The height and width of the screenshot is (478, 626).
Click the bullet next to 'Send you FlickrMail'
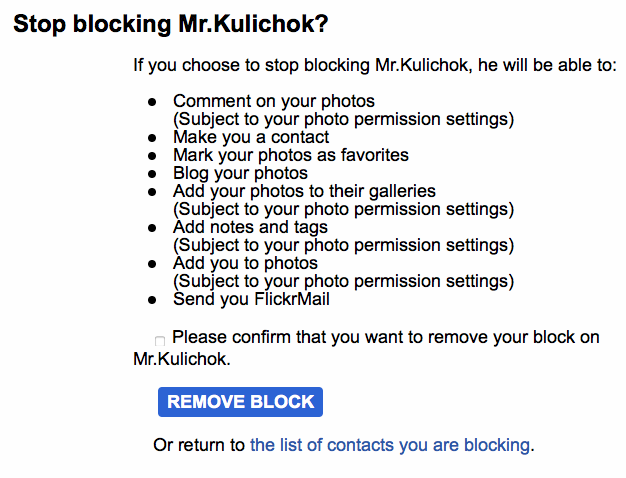tap(152, 300)
